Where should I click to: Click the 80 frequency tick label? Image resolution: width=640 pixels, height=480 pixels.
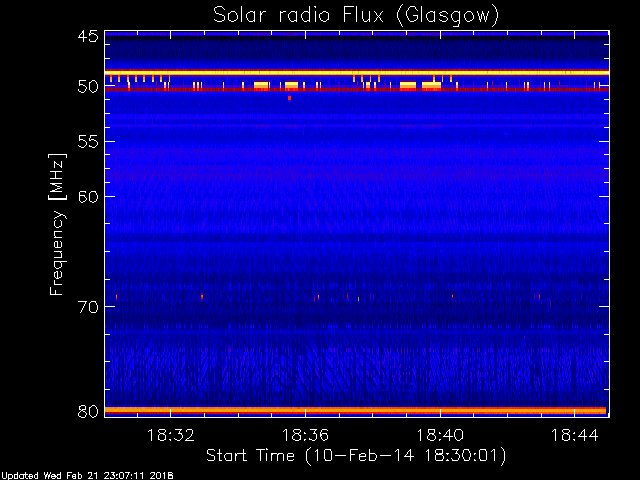point(88,411)
